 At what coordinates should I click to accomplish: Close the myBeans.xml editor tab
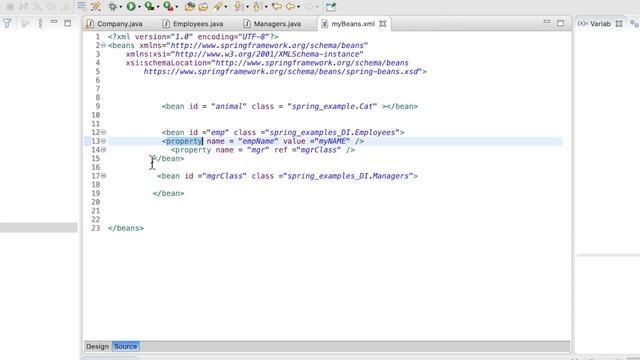382,24
